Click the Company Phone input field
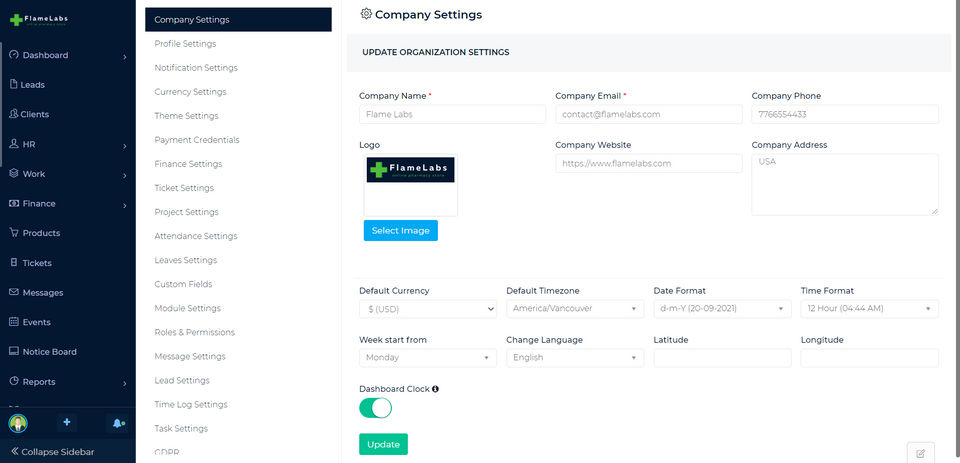Image resolution: width=960 pixels, height=463 pixels. [845, 114]
